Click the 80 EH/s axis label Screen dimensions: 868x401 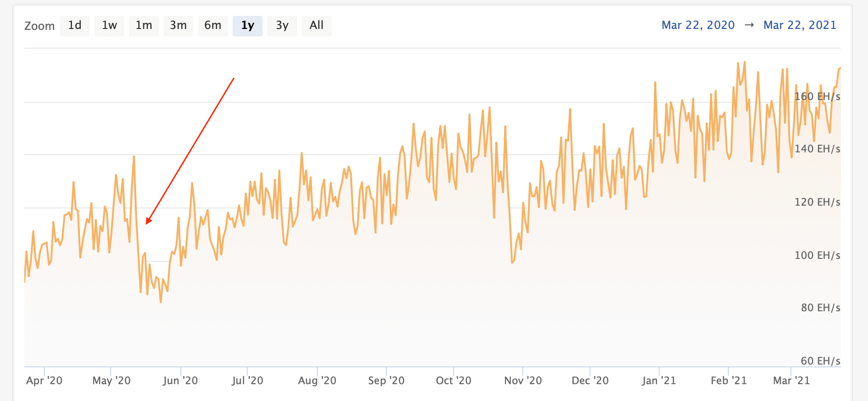pyautogui.click(x=821, y=308)
